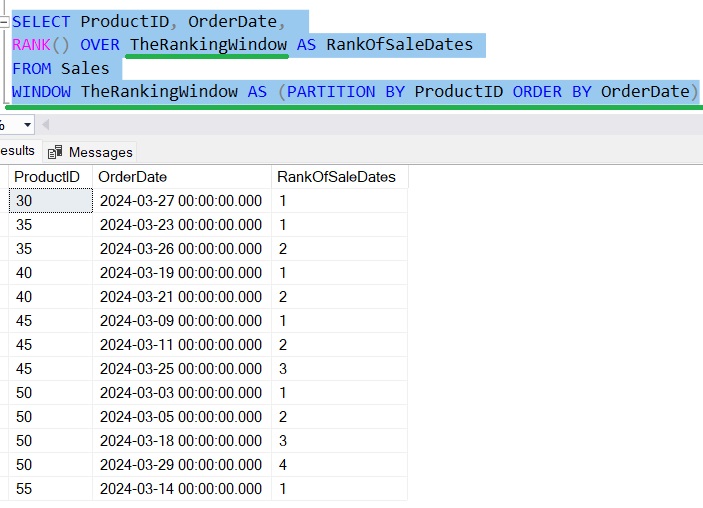Viewport: 703px width, 508px height.
Task: Click the PARTITION keyword in the query
Action: [331, 91]
